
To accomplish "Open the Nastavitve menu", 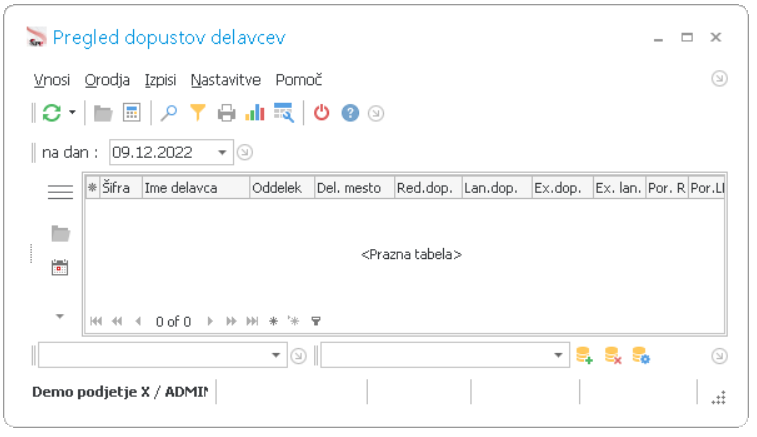I will click(226, 80).
